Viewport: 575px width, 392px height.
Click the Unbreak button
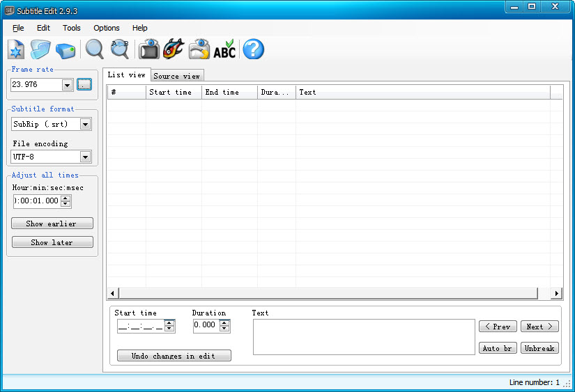[539, 348]
